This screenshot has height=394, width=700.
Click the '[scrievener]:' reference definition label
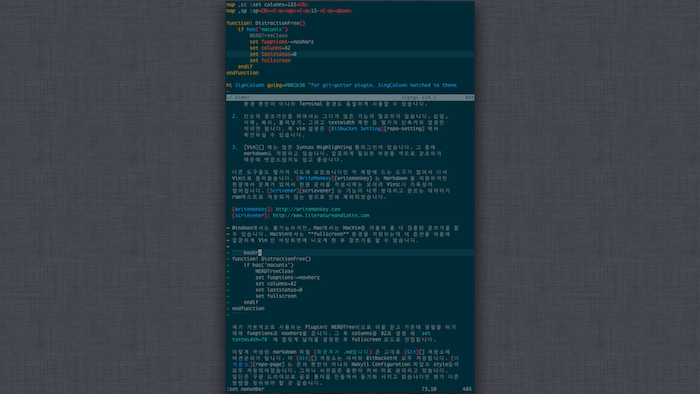[251, 216]
